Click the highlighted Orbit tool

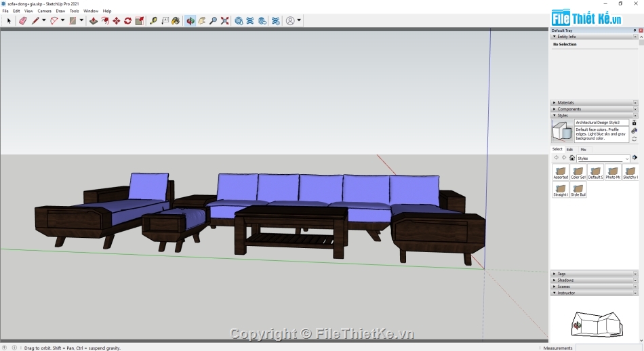(x=190, y=20)
